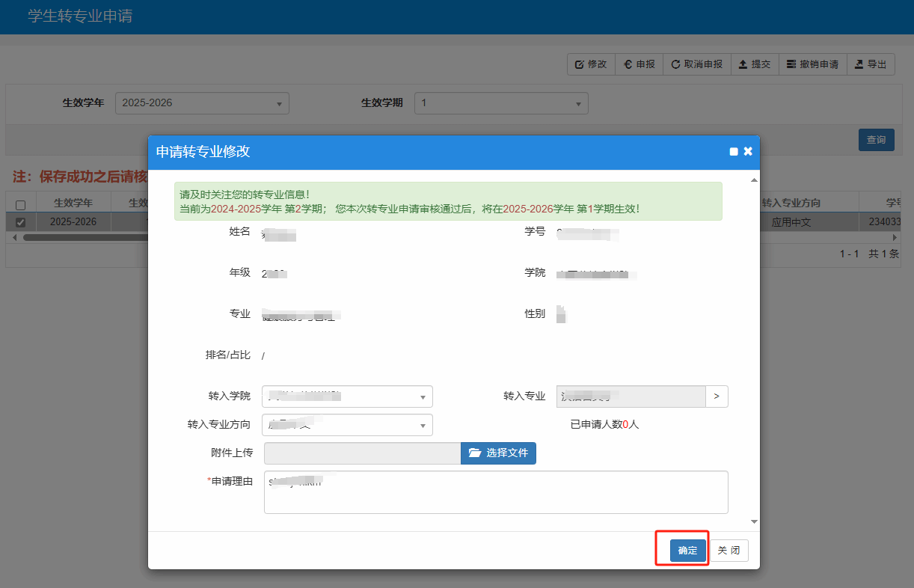Viewport: 914px width, 588px height.
Task: Expand the 转入学院 dropdown
Action: tap(347, 396)
